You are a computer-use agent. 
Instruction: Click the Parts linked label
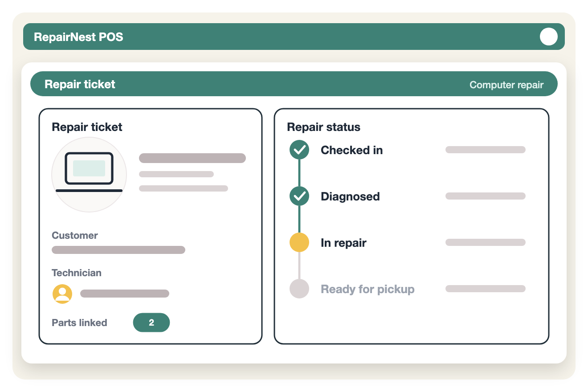(x=79, y=323)
